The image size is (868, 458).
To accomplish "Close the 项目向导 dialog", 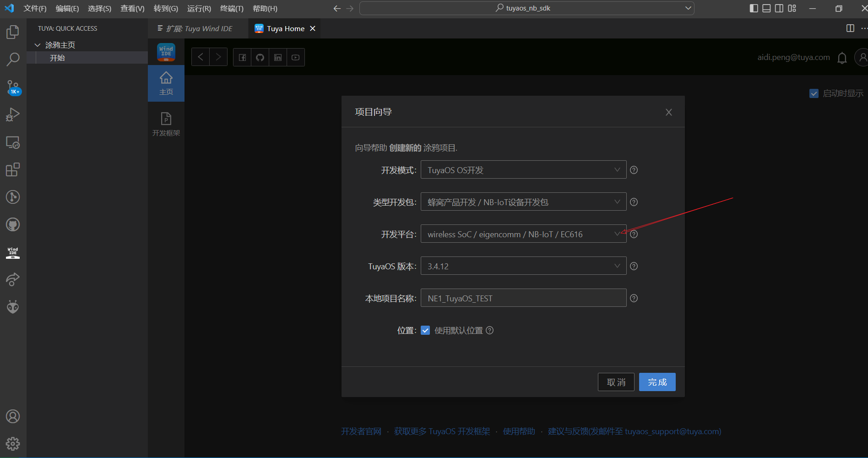I will [x=669, y=112].
